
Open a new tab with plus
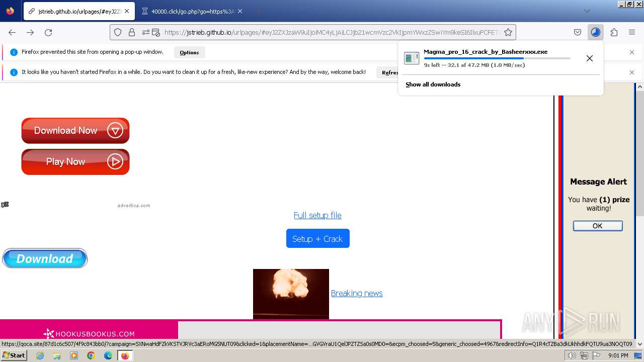click(x=259, y=11)
